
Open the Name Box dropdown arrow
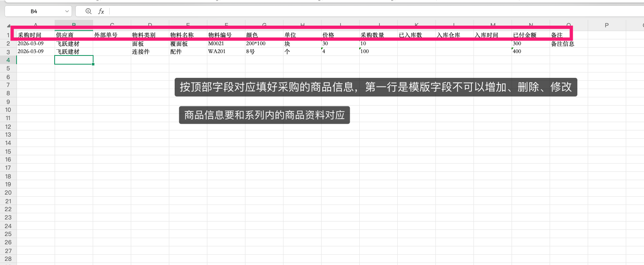[x=67, y=12]
